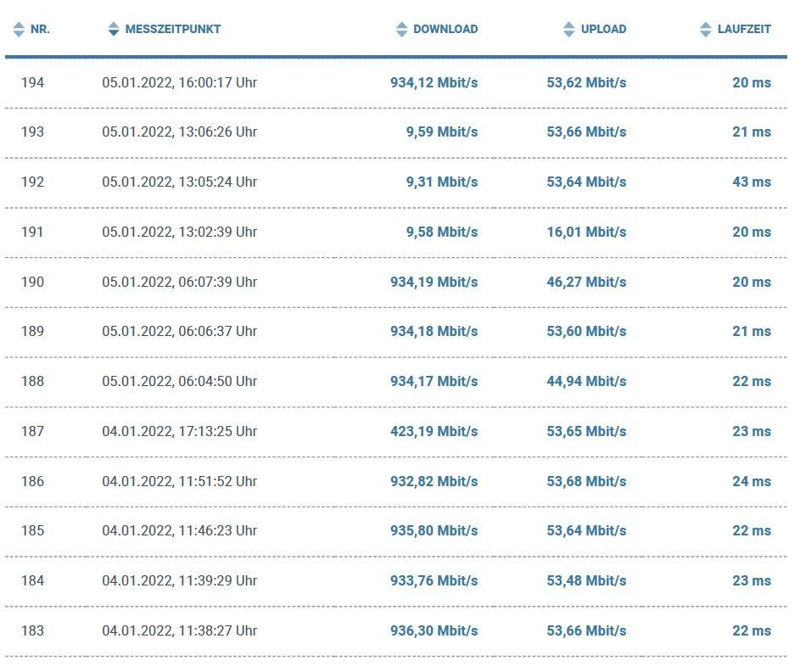
Task: Click the 935,80 Mbit/s download value
Action: coord(434,530)
